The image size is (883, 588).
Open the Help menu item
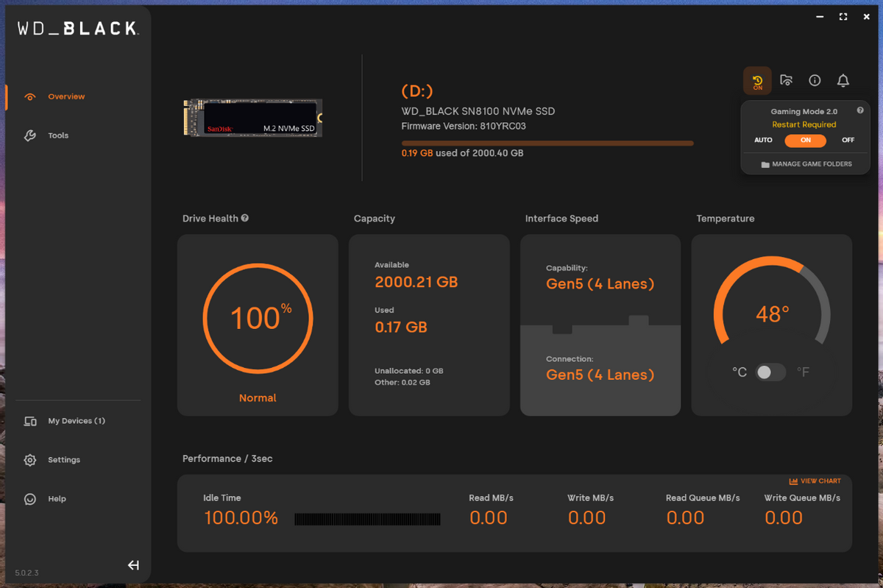pyautogui.click(x=57, y=499)
